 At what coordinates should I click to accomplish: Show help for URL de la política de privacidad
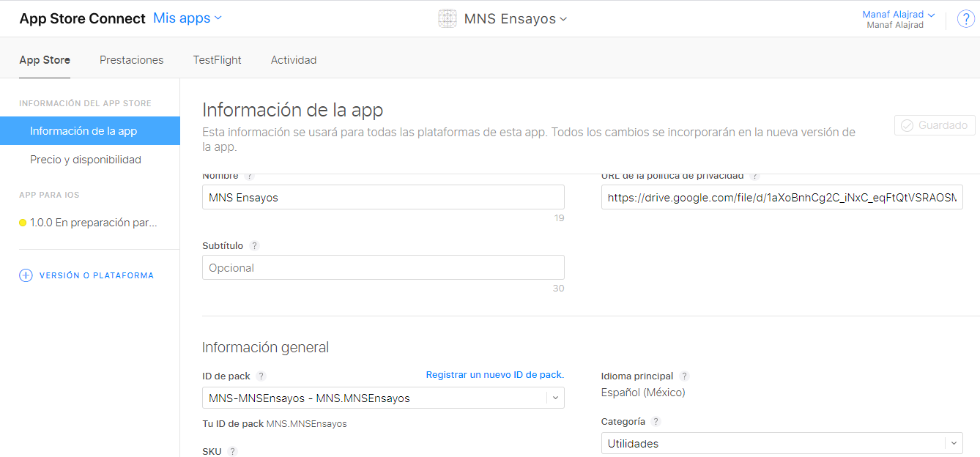pos(754,177)
